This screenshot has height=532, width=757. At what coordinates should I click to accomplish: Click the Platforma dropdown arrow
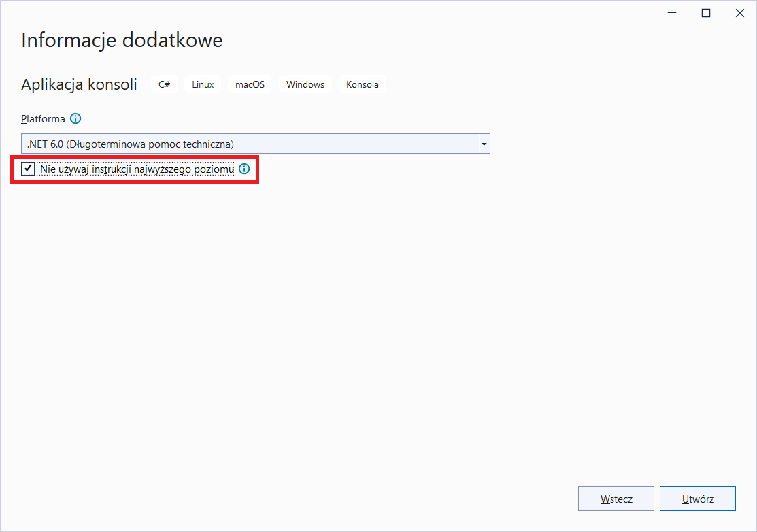(483, 144)
